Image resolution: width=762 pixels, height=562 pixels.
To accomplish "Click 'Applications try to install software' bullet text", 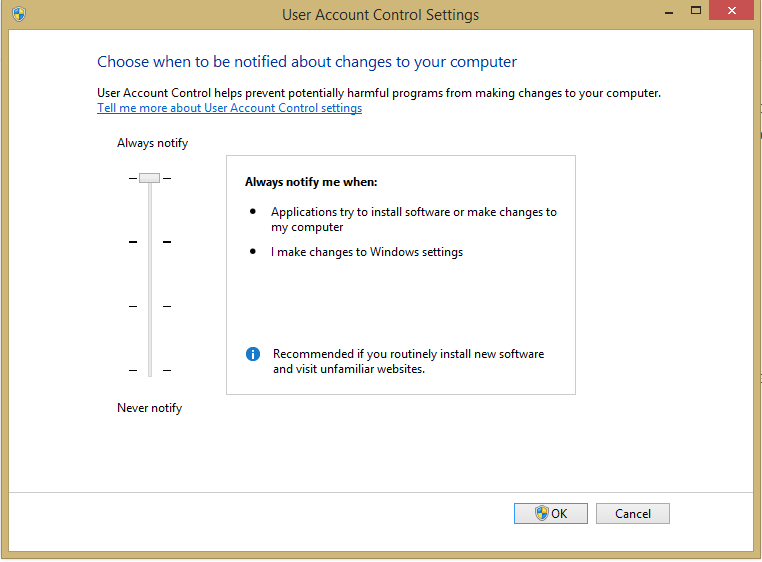I will click(x=414, y=219).
